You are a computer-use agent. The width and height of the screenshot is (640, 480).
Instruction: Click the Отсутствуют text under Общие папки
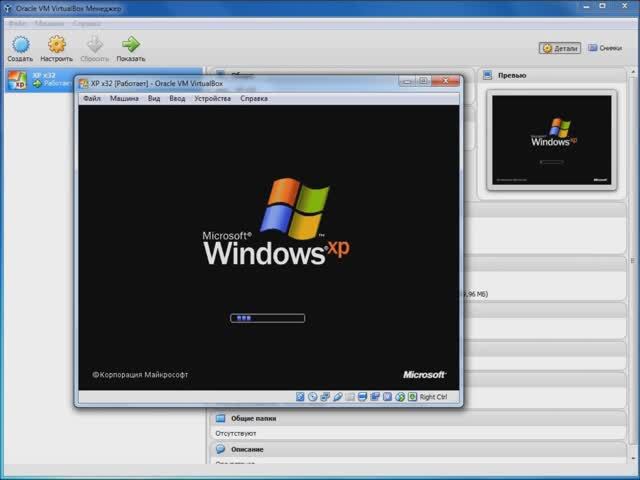pos(236,433)
